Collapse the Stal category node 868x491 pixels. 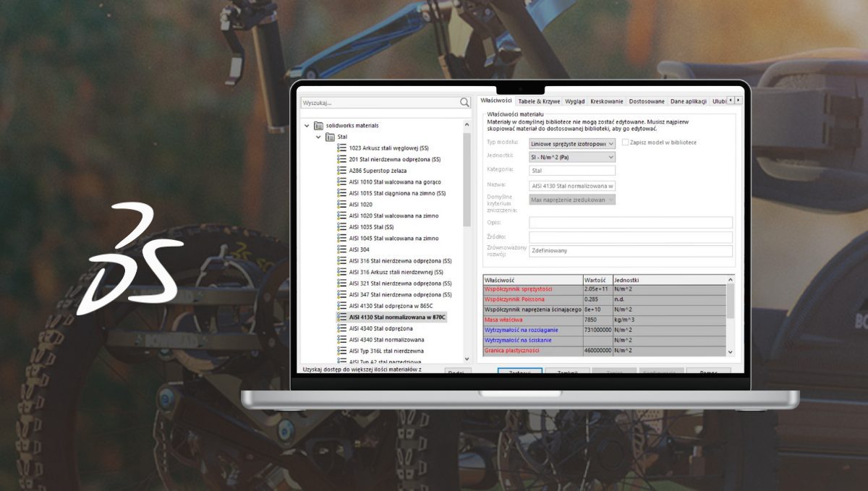click(x=318, y=137)
